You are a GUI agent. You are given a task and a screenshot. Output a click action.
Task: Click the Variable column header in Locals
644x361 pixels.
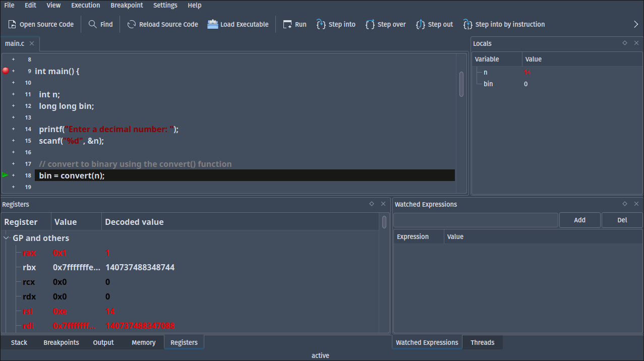[x=497, y=59]
